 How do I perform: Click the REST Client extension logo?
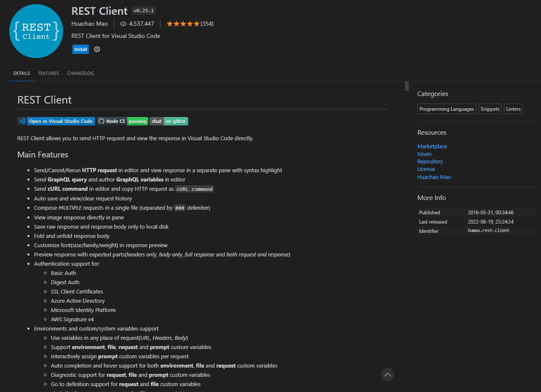click(36, 31)
